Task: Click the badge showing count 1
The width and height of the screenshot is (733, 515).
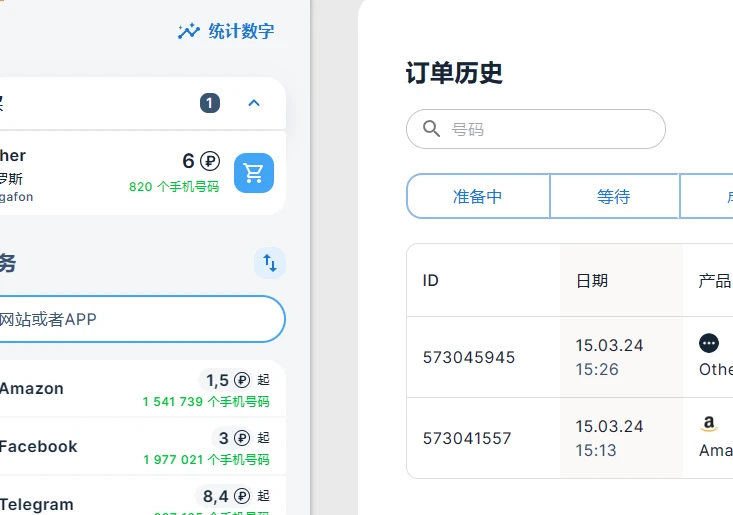Action: (x=209, y=103)
